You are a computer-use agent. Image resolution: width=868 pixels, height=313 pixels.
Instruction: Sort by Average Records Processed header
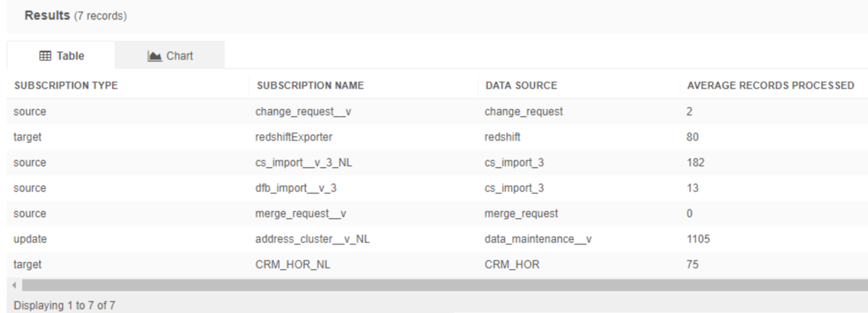771,86
